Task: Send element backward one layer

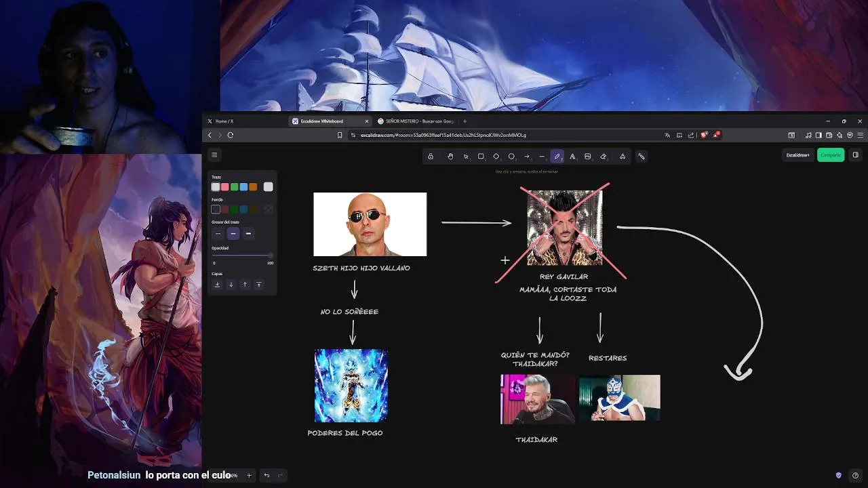Action: click(231, 285)
